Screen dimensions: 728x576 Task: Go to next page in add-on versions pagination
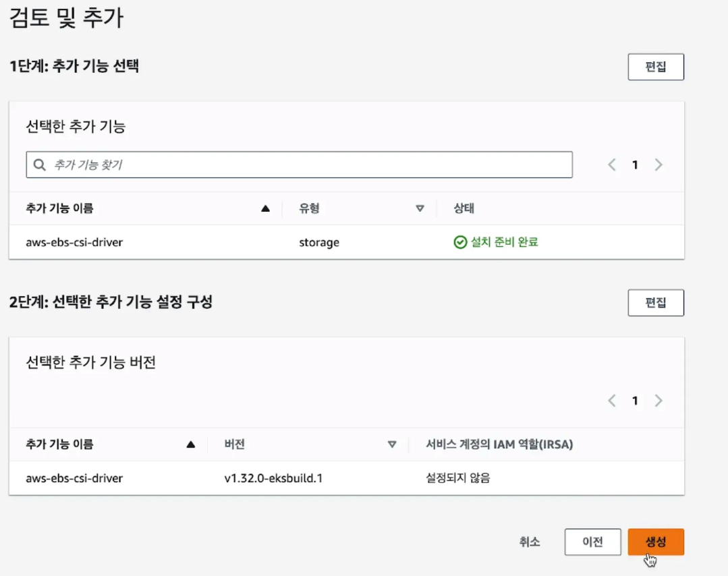tap(659, 401)
